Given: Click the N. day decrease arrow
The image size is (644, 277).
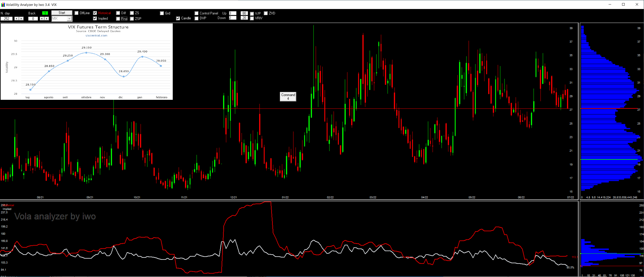Looking at the screenshot, I should point(17,19).
